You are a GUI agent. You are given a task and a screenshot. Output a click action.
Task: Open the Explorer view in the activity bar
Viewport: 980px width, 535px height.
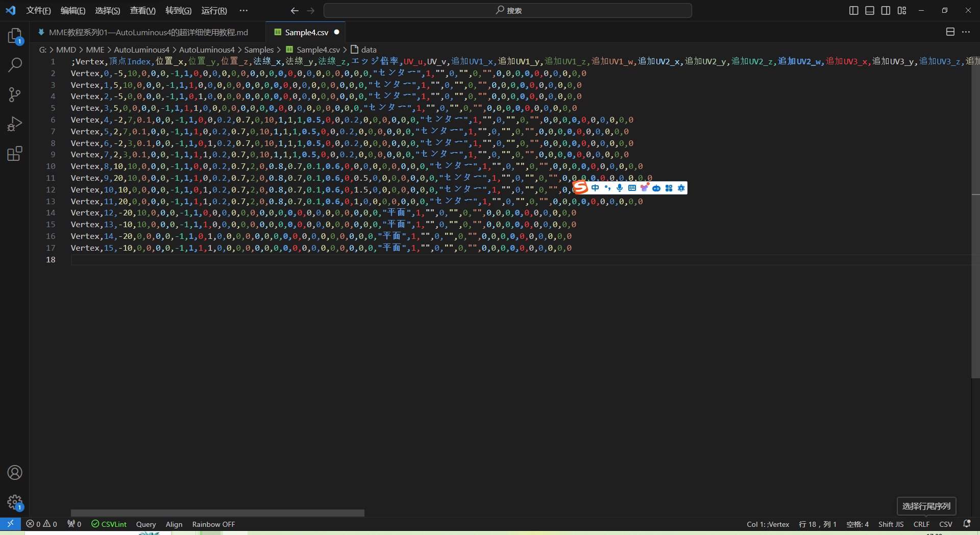pyautogui.click(x=15, y=36)
